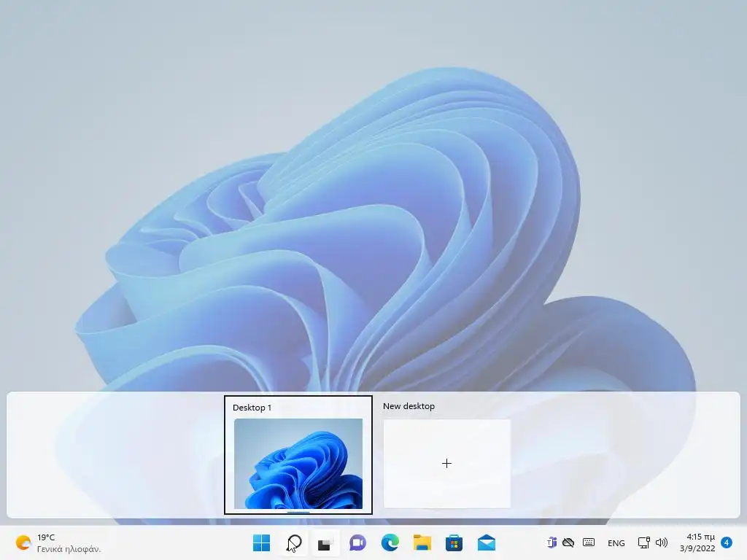
Task: Click the New desktop label
Action: (409, 406)
